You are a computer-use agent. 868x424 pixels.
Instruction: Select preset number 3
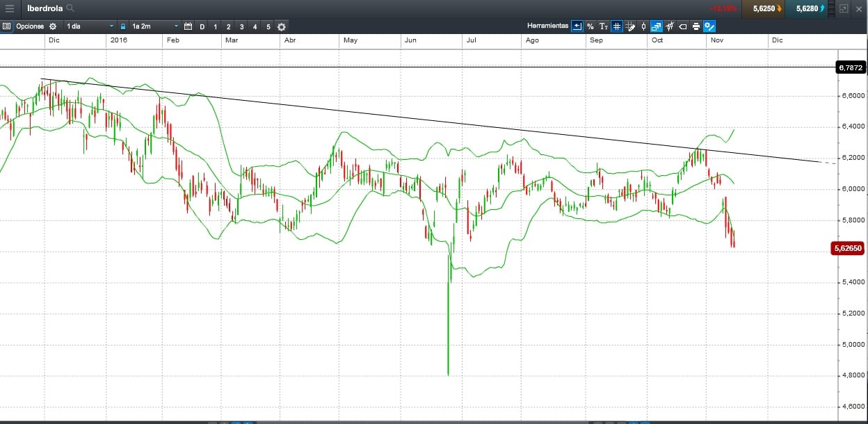tap(241, 26)
